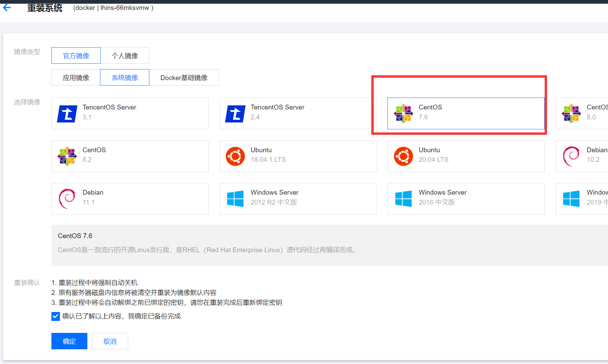Click the 镜像类型 label
The height and width of the screenshot is (364, 608).
pos(27,52)
